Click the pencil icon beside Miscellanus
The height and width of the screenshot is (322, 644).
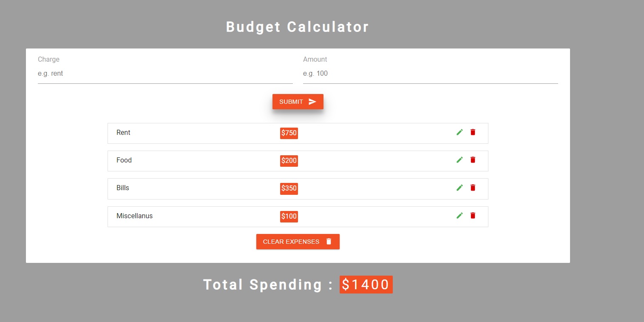pos(460,215)
